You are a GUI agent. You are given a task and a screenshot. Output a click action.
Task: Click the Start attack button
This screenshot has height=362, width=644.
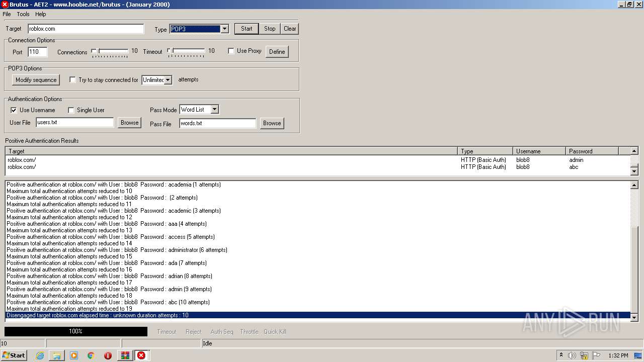[x=247, y=29]
